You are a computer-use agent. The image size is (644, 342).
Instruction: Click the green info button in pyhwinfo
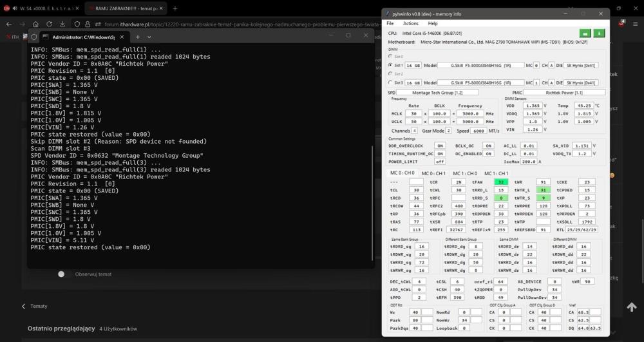(x=599, y=33)
